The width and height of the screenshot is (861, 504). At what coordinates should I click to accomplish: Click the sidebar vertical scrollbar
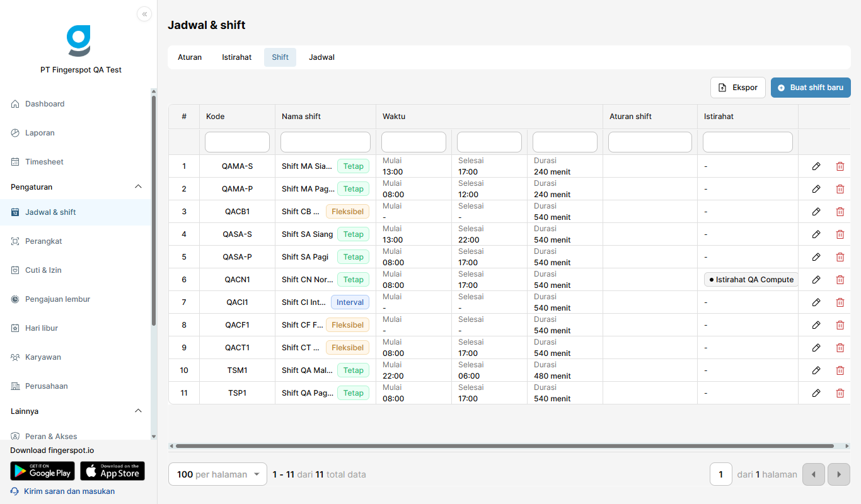(x=154, y=211)
